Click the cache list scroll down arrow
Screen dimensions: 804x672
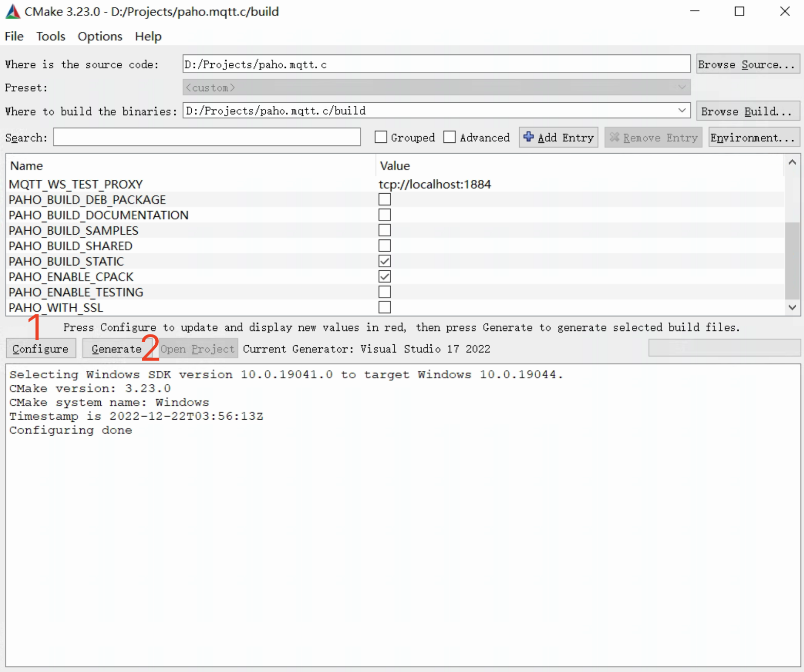pyautogui.click(x=792, y=307)
